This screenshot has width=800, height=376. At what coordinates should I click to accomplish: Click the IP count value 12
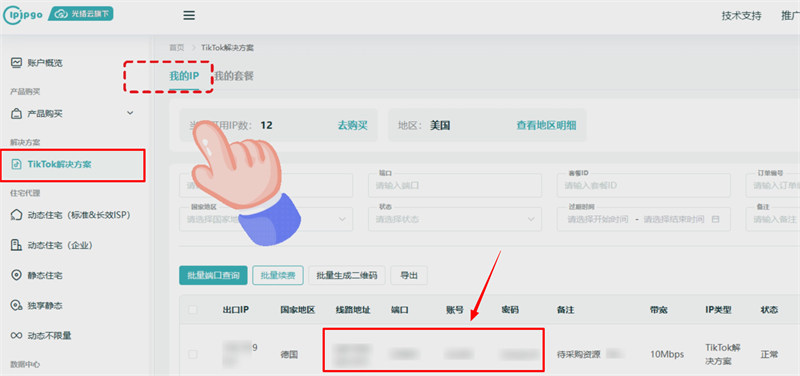click(266, 125)
